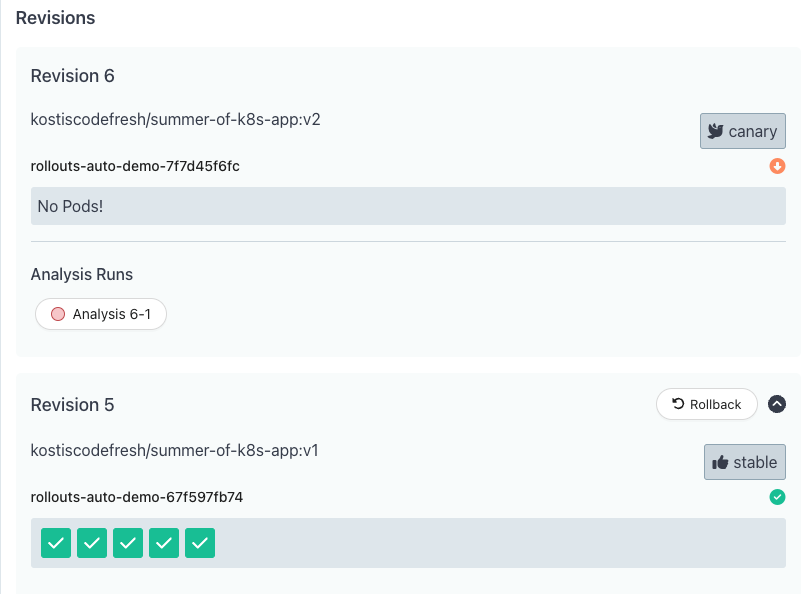Click image name summer-of-k8s-app:v1
This screenshot has height=594, width=810.
(x=175, y=450)
